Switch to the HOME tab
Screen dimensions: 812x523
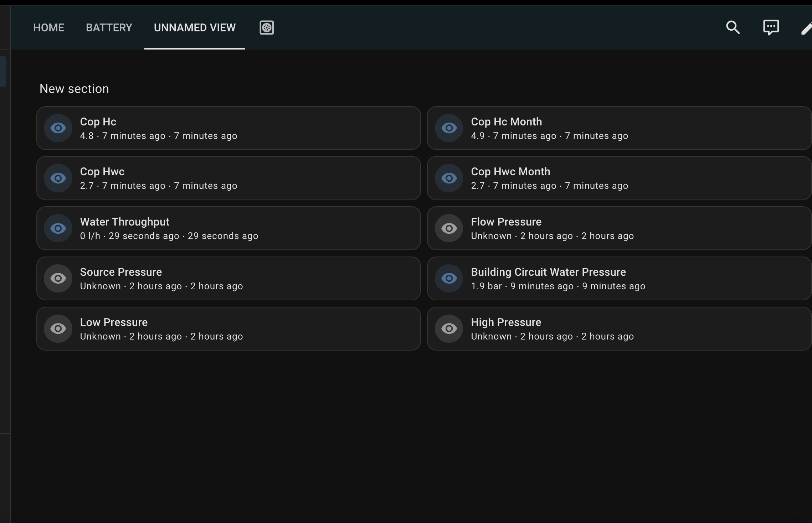[48, 27]
